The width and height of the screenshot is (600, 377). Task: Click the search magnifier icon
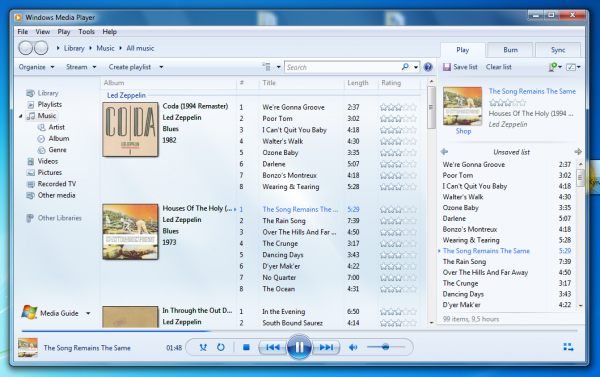(x=405, y=67)
